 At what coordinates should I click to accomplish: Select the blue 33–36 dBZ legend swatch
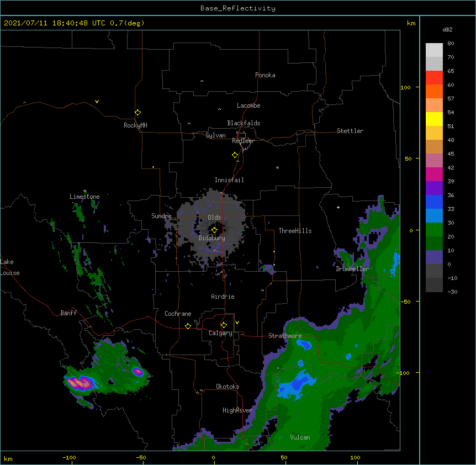click(x=434, y=202)
